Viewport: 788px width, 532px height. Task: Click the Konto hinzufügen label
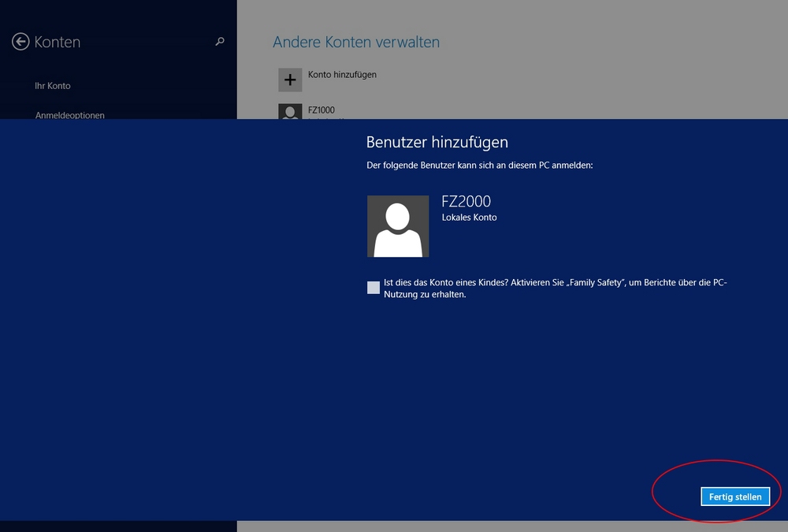(342, 74)
